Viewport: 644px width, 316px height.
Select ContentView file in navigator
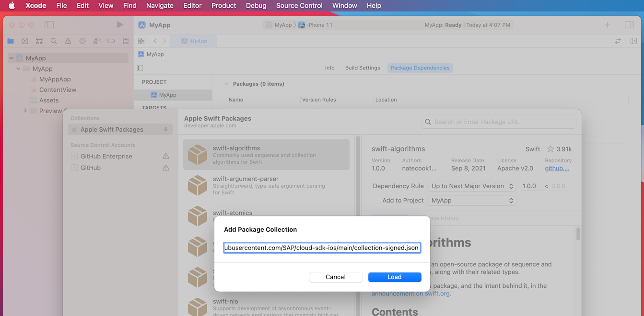tap(58, 90)
